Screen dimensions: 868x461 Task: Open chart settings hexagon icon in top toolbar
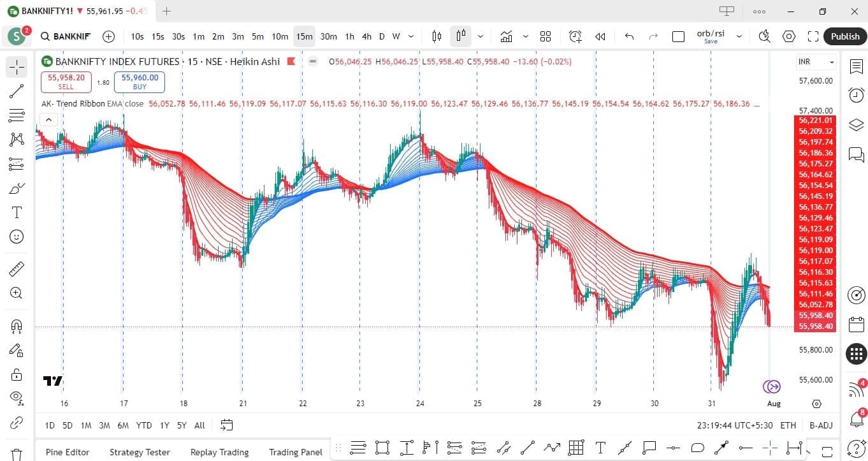coord(789,36)
